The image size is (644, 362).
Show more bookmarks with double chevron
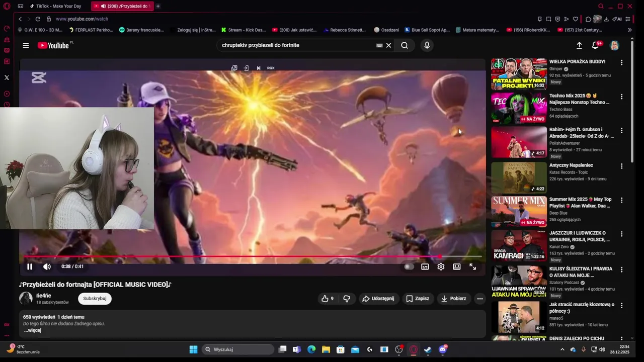tap(629, 30)
